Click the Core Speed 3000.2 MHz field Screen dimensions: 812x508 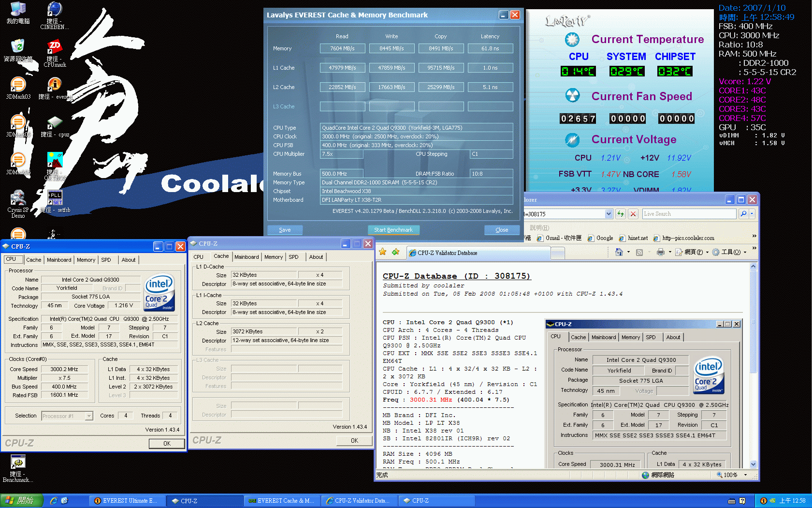point(64,369)
